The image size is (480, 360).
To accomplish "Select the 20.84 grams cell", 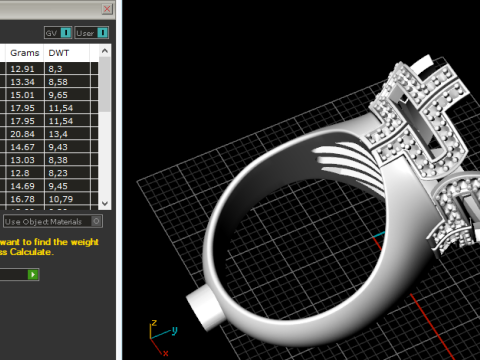I will [x=25, y=134].
